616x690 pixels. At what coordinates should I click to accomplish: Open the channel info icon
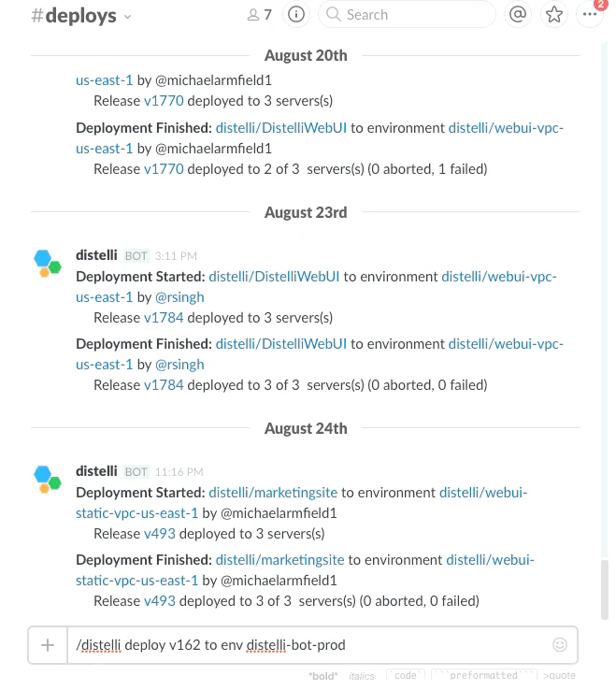coord(296,14)
